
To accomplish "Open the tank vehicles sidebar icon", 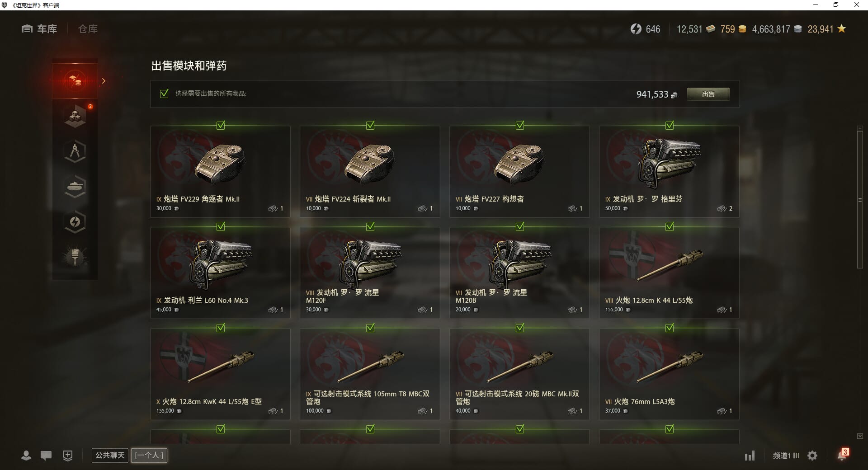I will click(75, 187).
